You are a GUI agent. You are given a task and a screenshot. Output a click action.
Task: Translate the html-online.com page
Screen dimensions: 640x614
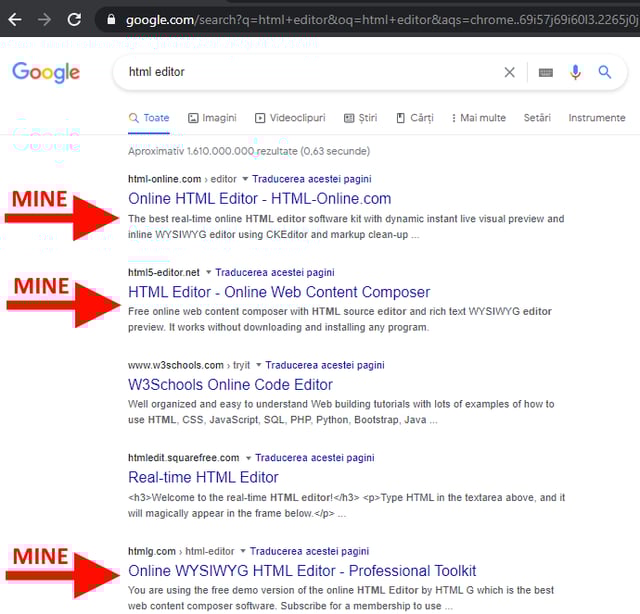click(311, 179)
